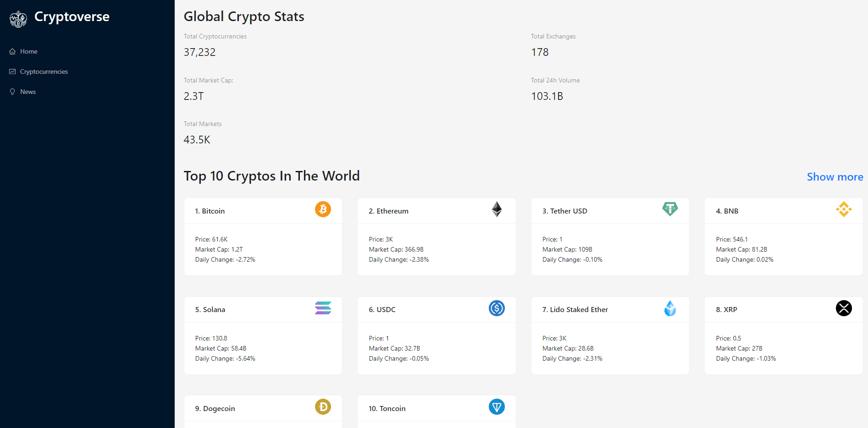
Task: Click the Show more link
Action: (x=835, y=177)
